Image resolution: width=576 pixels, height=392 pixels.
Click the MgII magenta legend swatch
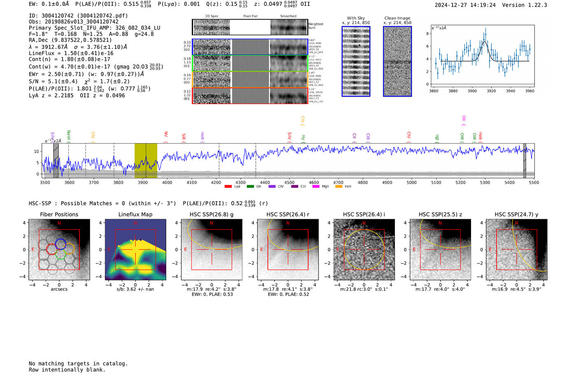coord(316,186)
